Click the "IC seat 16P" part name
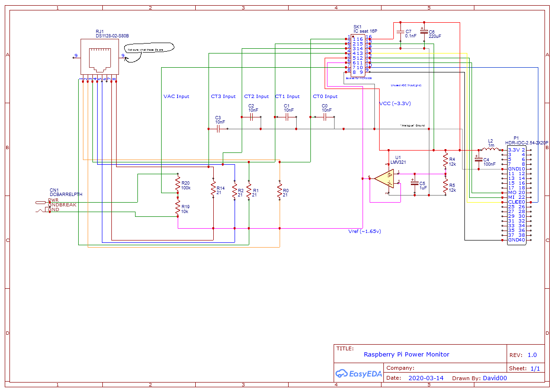Viewport: 554px width, 392px height. pos(365,31)
